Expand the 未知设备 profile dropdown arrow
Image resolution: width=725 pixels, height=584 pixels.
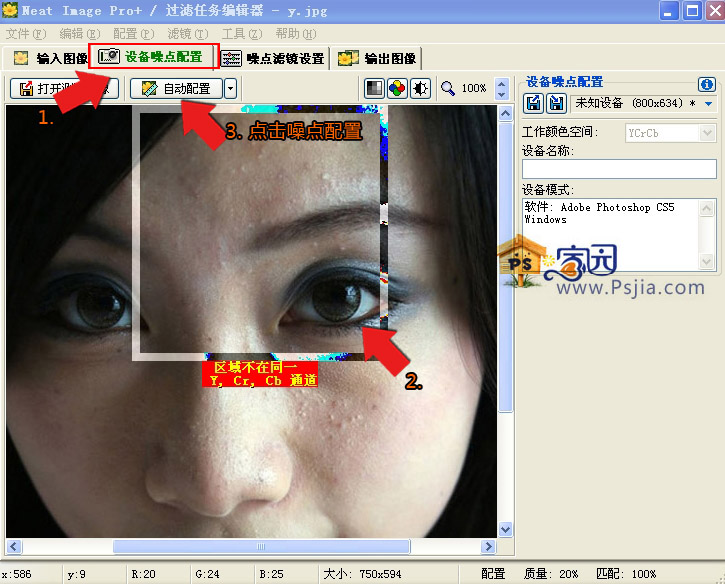[709, 103]
